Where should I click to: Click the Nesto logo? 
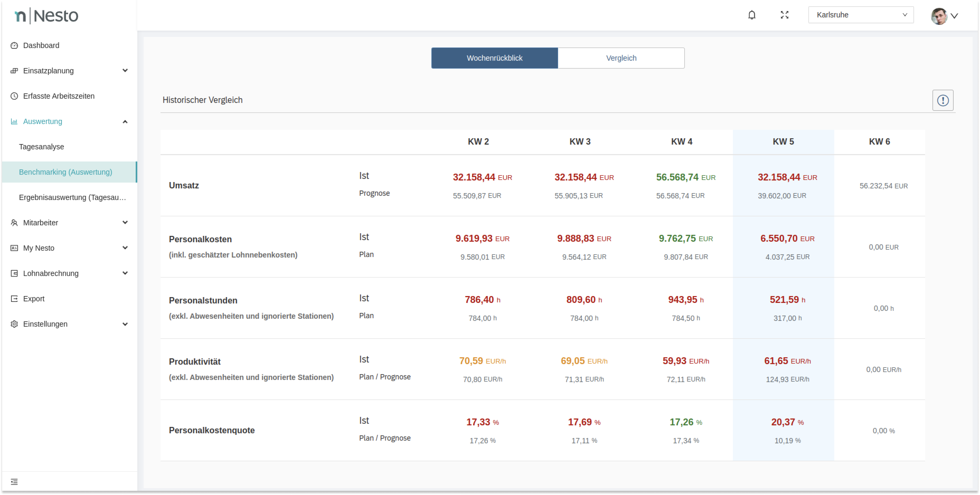click(46, 16)
